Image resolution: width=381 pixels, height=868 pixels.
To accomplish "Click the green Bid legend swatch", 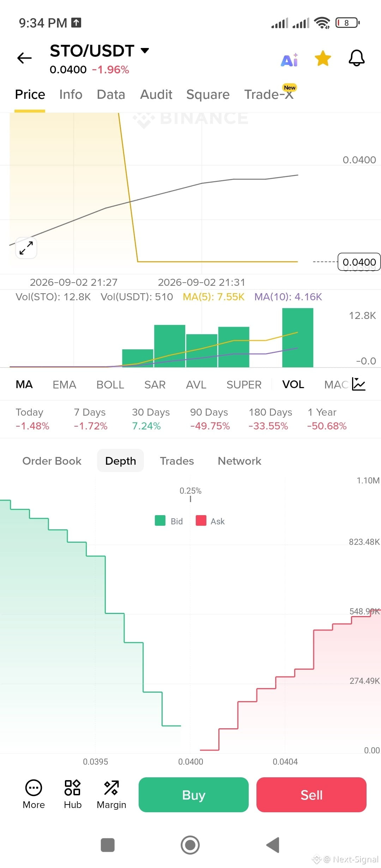I will [x=160, y=520].
